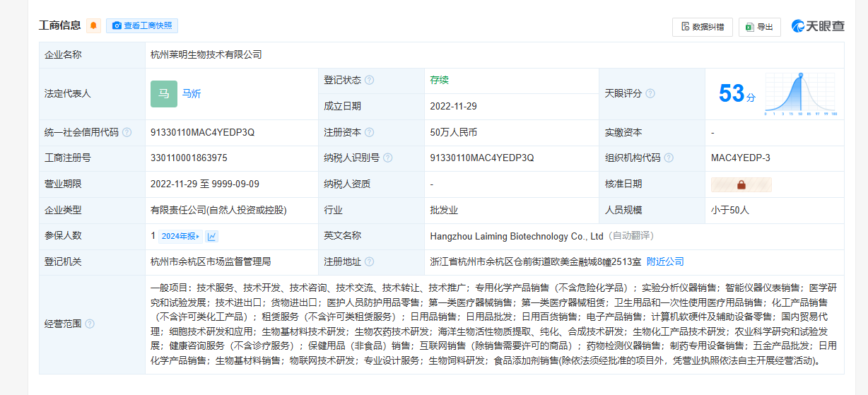Click the 天眼查 logo
The height and width of the screenshot is (395, 868).
click(818, 27)
